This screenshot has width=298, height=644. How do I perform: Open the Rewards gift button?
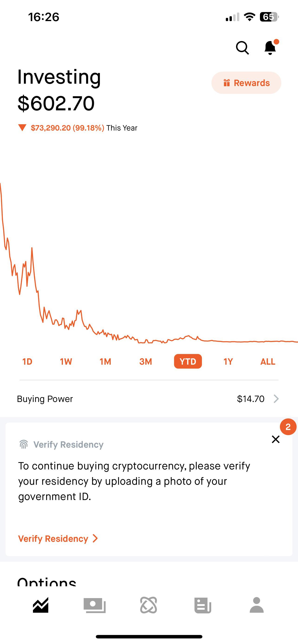[x=246, y=83]
